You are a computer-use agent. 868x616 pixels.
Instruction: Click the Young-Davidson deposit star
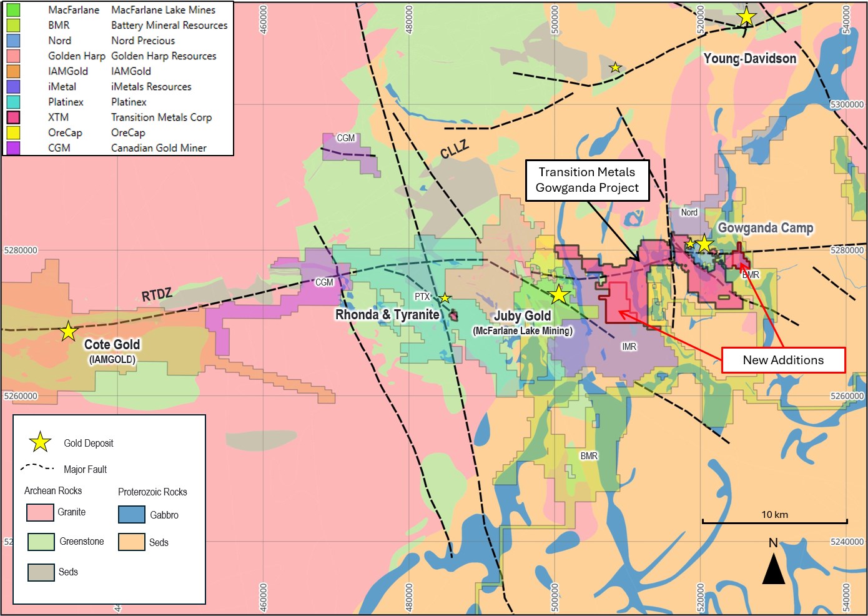tap(746, 17)
